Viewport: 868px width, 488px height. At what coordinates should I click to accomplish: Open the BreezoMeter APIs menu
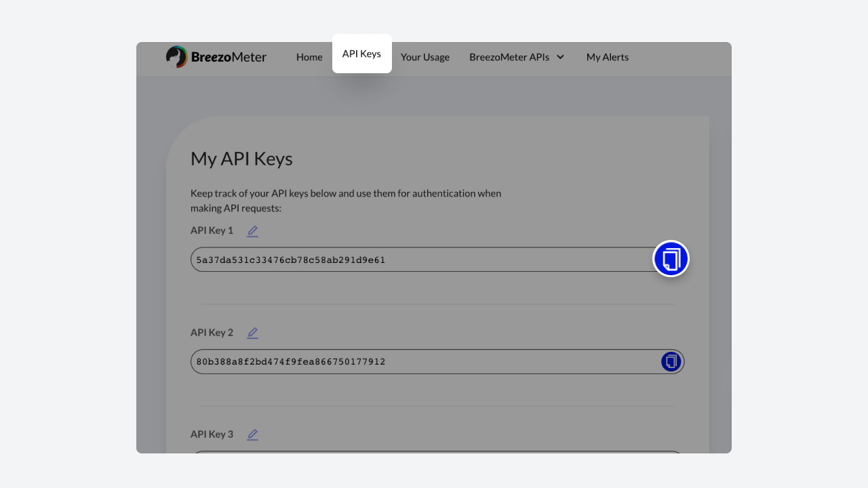(x=509, y=57)
